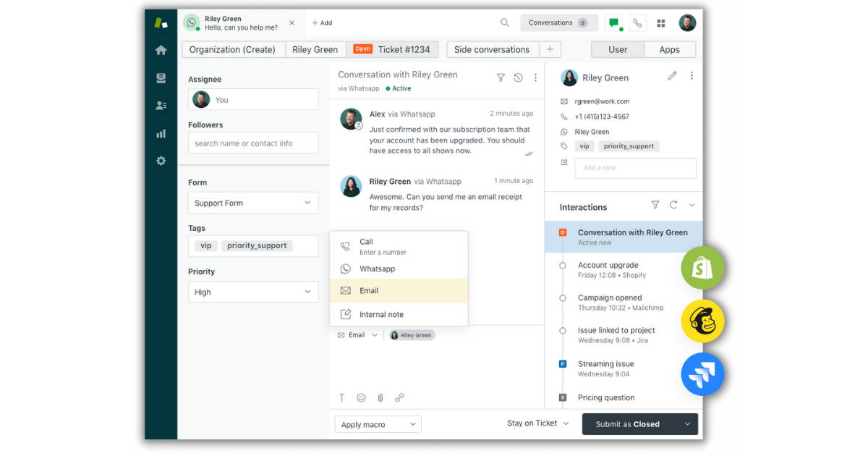This screenshot has height=456, width=868.
Task: Toggle text formatting in the composer
Action: pyautogui.click(x=341, y=397)
